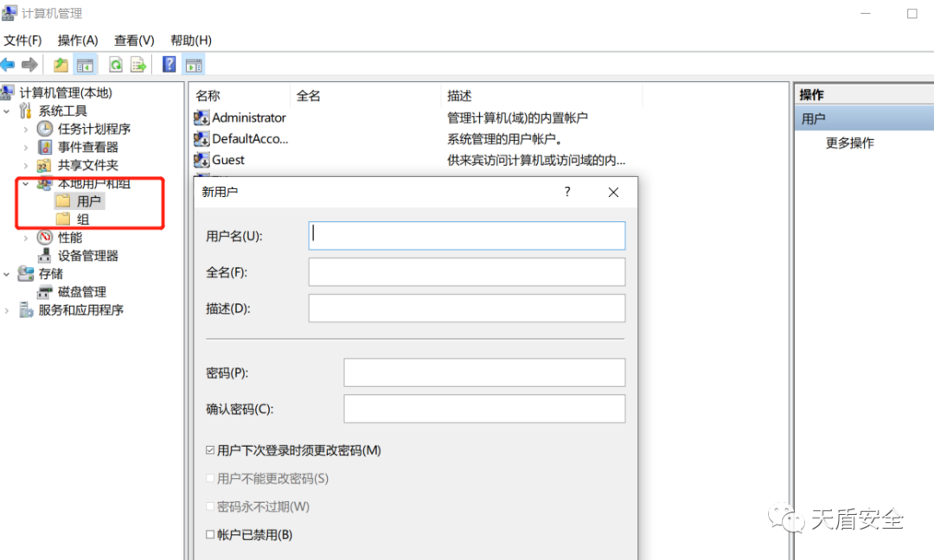934x560 pixels.
Task: Collapse the 本地用户和组 node
Action: (26, 184)
